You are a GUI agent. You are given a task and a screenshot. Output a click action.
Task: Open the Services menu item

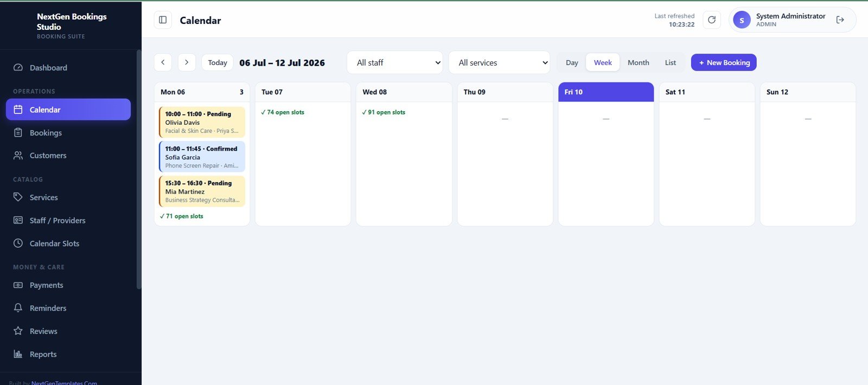pyautogui.click(x=68, y=197)
